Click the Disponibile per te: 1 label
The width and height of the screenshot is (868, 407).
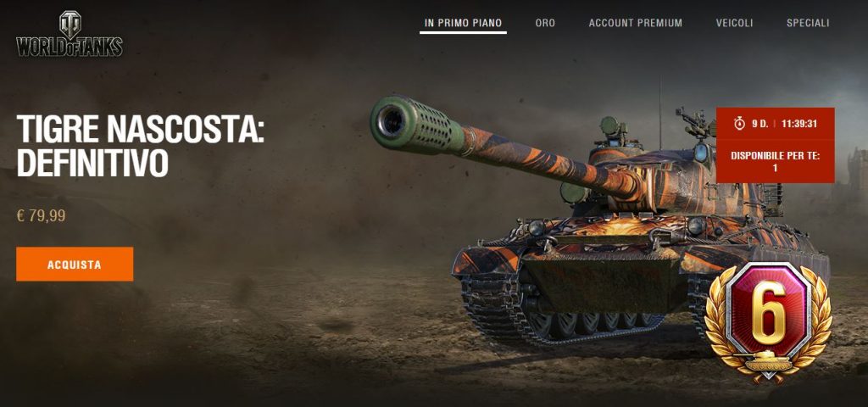point(775,161)
